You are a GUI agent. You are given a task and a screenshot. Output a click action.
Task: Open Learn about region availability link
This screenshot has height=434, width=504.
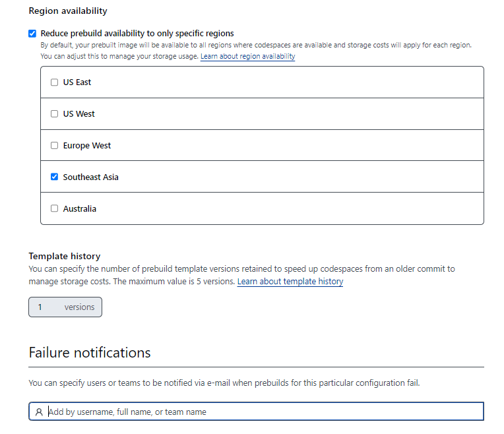pyautogui.click(x=247, y=57)
